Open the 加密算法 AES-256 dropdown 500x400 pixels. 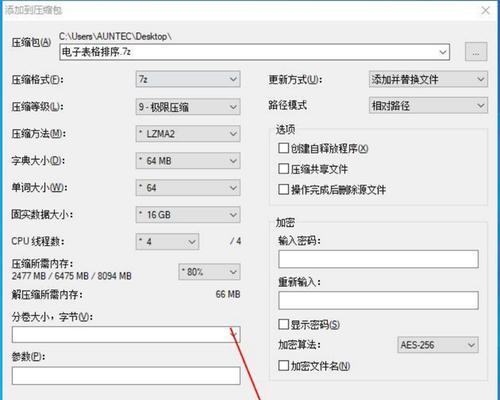coord(438,345)
